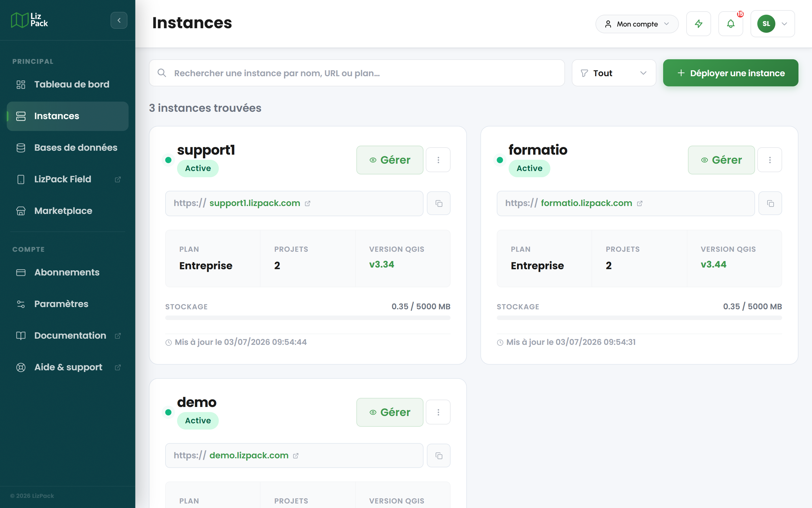The image size is (812, 508).
Task: Select Instances in the sidebar
Action: click(x=67, y=116)
